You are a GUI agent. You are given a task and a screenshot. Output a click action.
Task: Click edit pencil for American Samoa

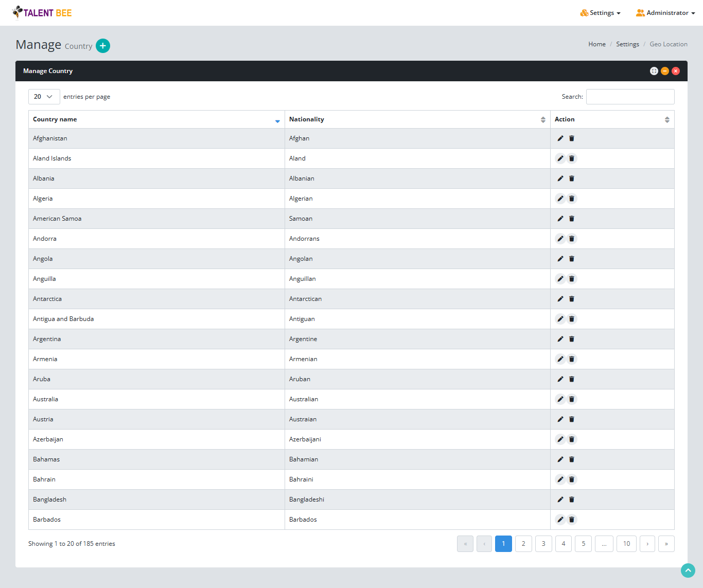tap(560, 219)
